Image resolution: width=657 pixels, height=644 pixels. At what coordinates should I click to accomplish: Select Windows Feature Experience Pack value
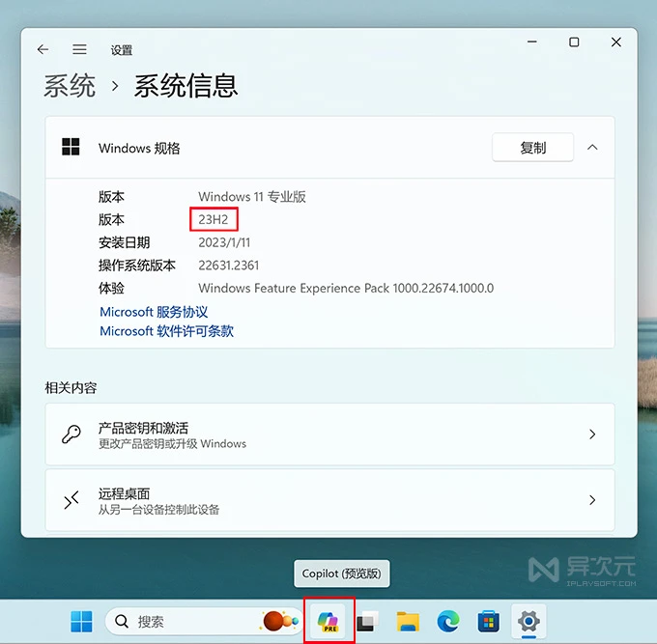346,288
